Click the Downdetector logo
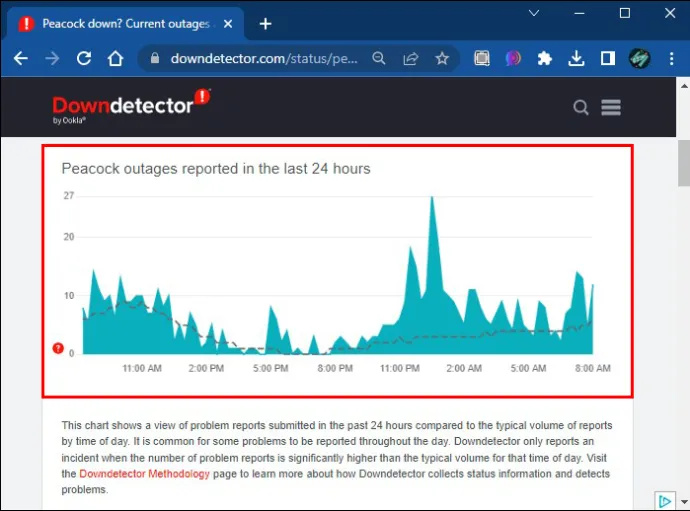Viewport: 690px width, 511px height. click(x=131, y=106)
